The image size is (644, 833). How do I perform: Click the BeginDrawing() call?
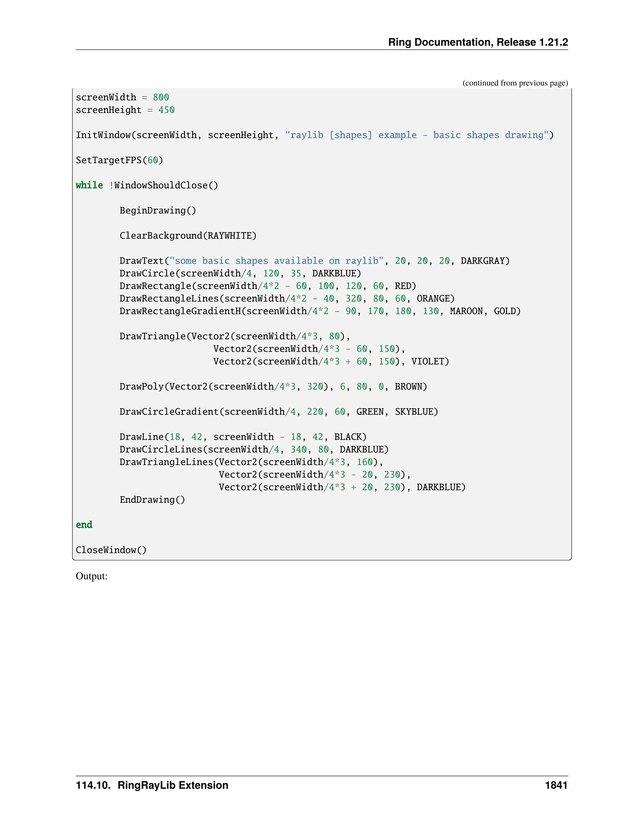coord(158,211)
